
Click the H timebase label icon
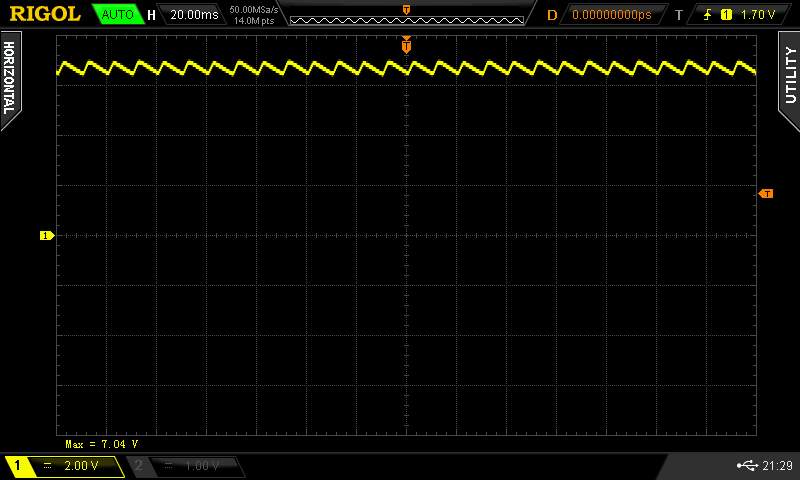tap(151, 15)
